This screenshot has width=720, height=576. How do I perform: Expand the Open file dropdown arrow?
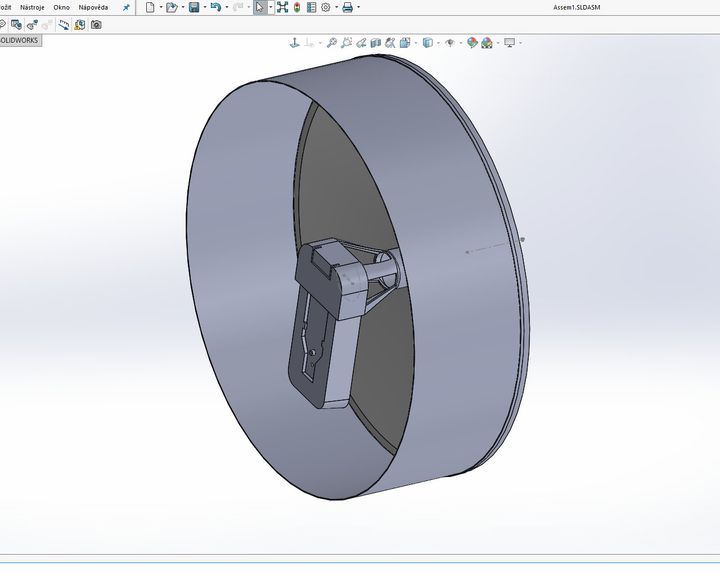(183, 7)
